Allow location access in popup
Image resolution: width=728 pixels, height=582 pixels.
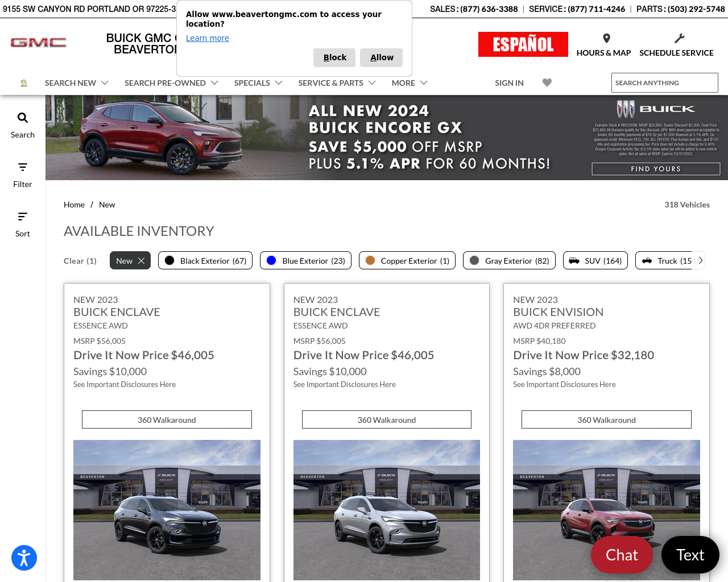tap(381, 57)
